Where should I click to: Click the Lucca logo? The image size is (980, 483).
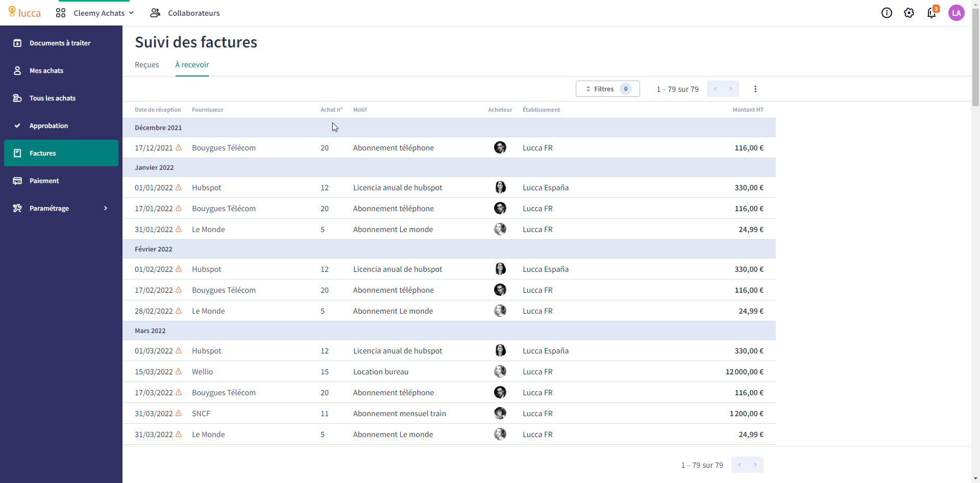click(24, 13)
